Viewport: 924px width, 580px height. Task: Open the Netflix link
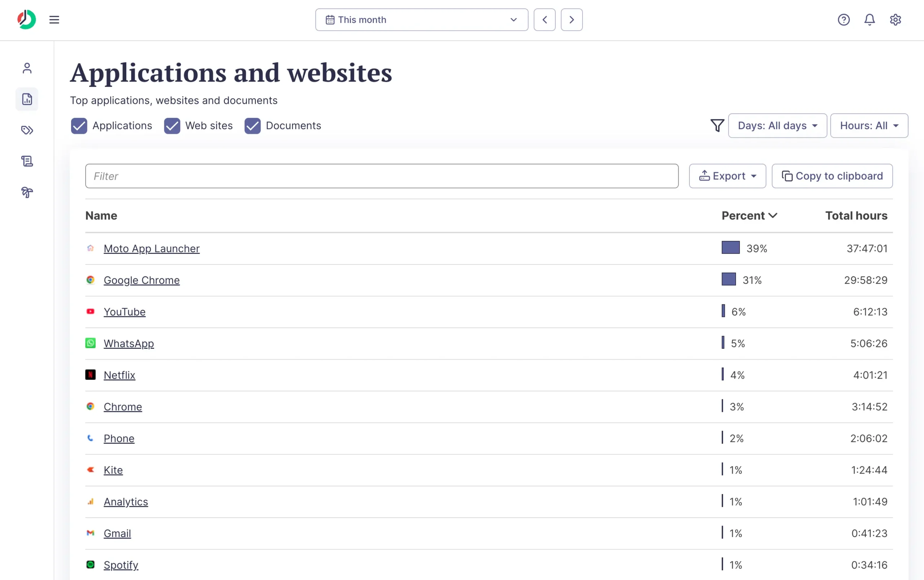119,375
